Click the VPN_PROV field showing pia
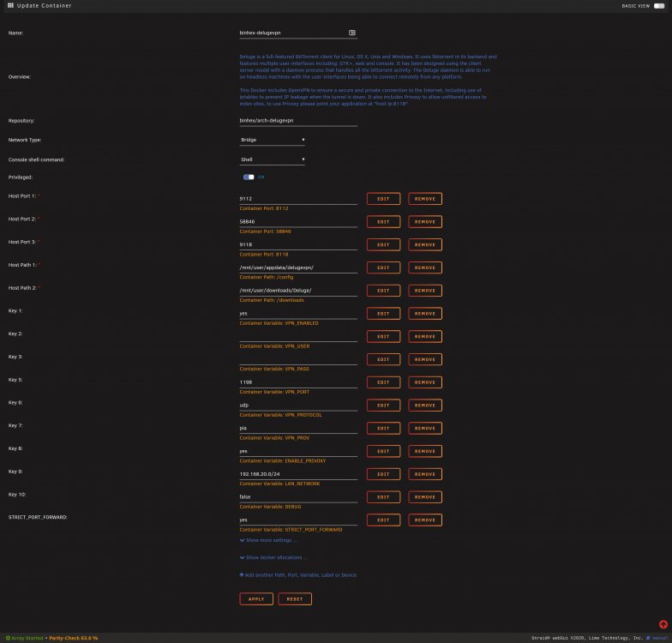The width and height of the screenshot is (672, 643). (x=298, y=429)
